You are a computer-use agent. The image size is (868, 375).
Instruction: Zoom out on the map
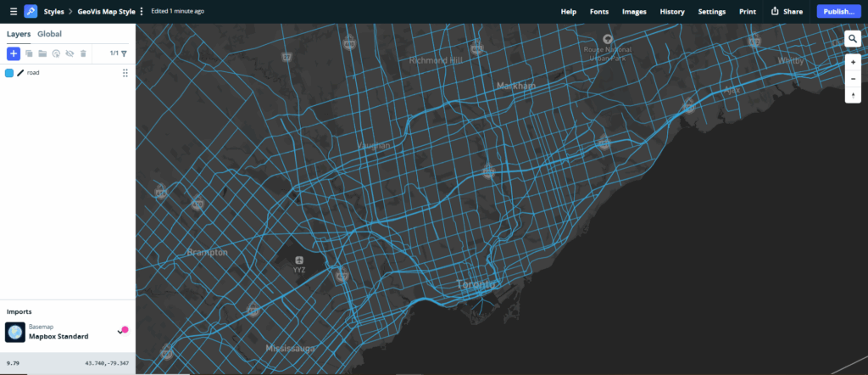coord(853,79)
